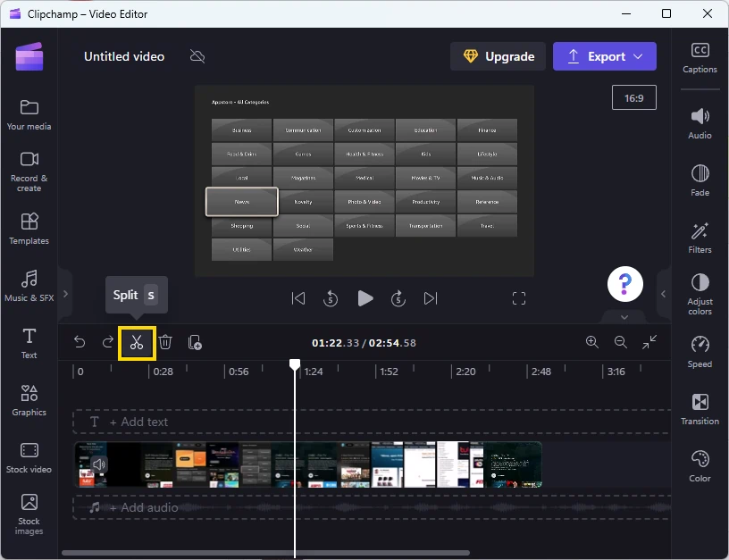Screen dimensions: 729x560
Task: Expand the left sidebar panel
Action: (x=65, y=294)
